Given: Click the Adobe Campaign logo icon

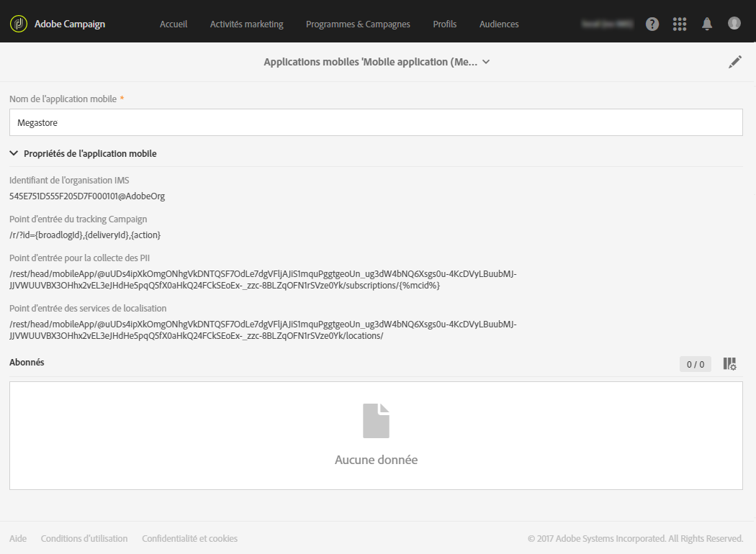Looking at the screenshot, I should click(19, 24).
